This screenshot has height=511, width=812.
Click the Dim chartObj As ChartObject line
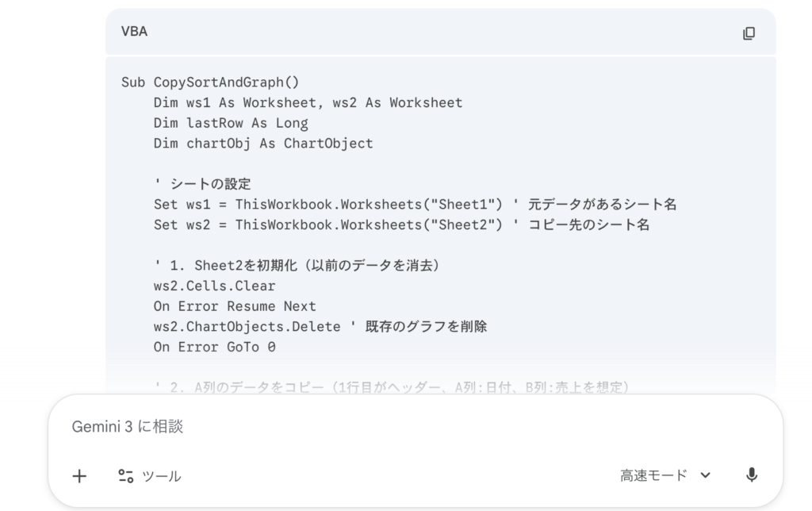[263, 144]
